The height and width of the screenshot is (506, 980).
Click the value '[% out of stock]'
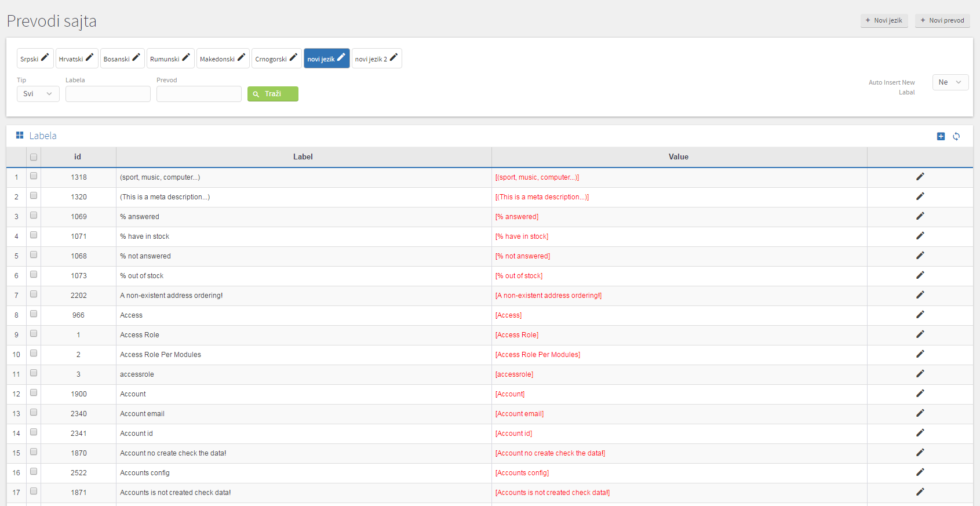coord(519,276)
